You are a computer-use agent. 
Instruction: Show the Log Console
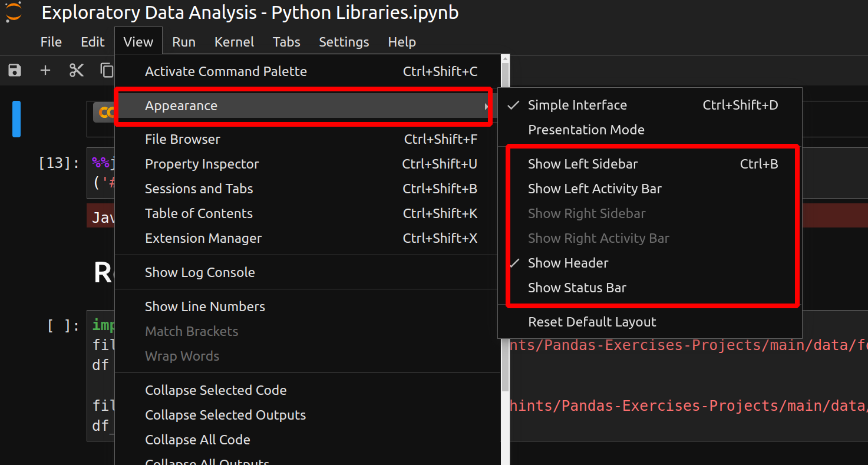(200, 272)
